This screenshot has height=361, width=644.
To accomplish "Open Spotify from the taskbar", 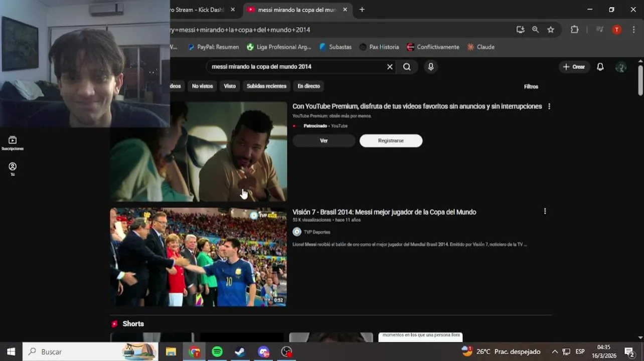I will [217, 351].
